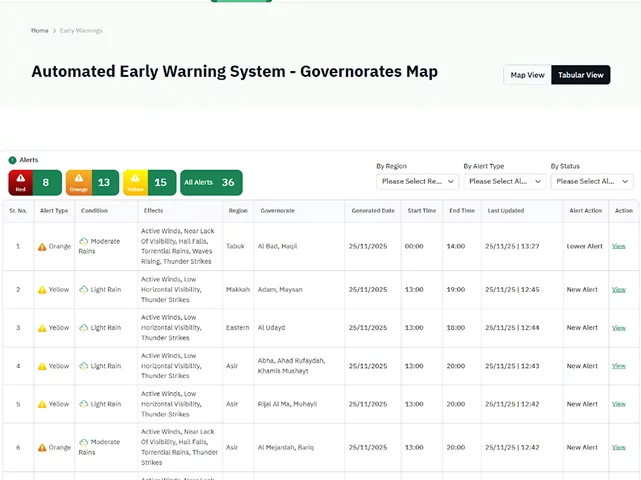Click rain cloud icon for Makkah row
Screen dimensions: 641x480
coord(84,289)
